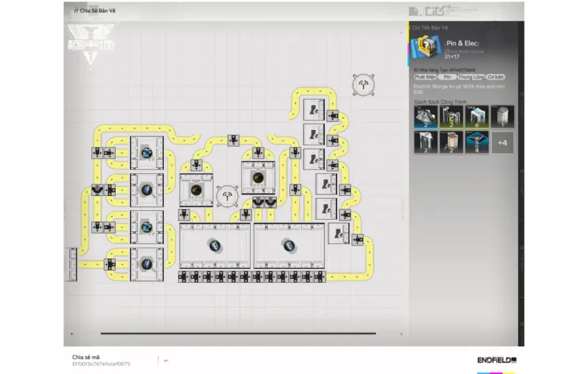Select the relay tower between the ore machines

click(227, 196)
